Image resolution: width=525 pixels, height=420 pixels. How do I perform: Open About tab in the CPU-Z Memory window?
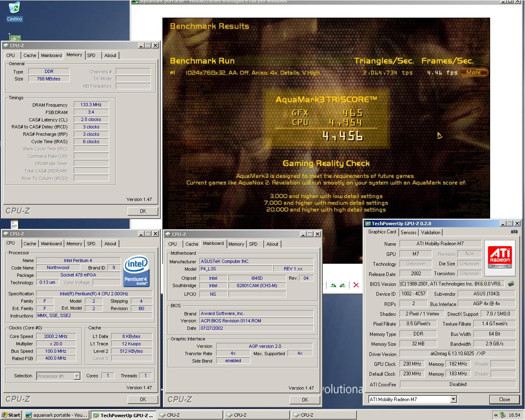pyautogui.click(x=110, y=55)
